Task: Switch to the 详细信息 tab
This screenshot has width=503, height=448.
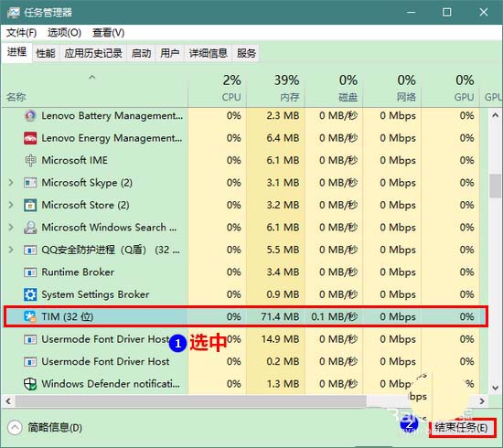Action: tap(209, 53)
